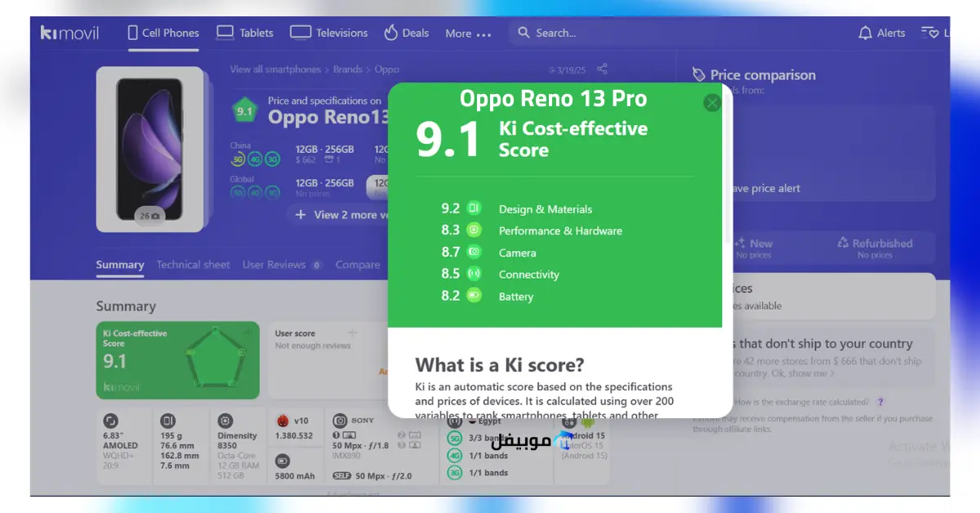980x513 pixels.
Task: Open the Cell Phones section
Action: [x=163, y=33]
